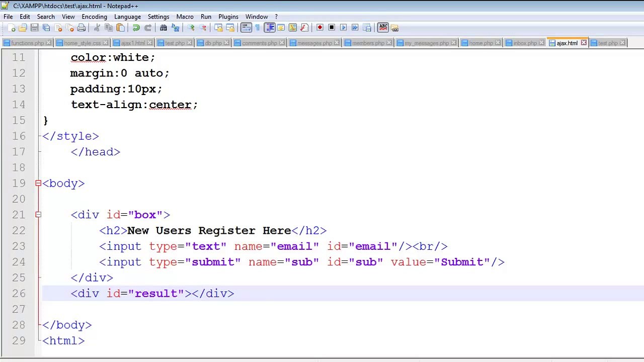Save the recorded macro icon
The image size is (644, 362).
(367, 28)
